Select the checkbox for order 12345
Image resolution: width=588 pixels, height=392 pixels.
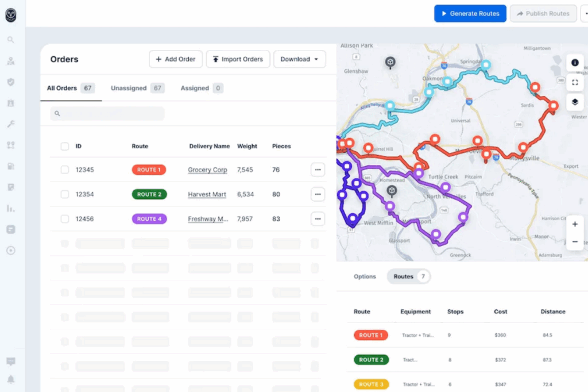click(65, 170)
